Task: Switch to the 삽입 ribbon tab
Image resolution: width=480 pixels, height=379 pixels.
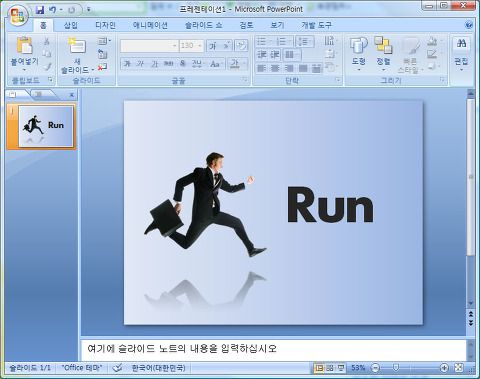Action: click(x=71, y=25)
